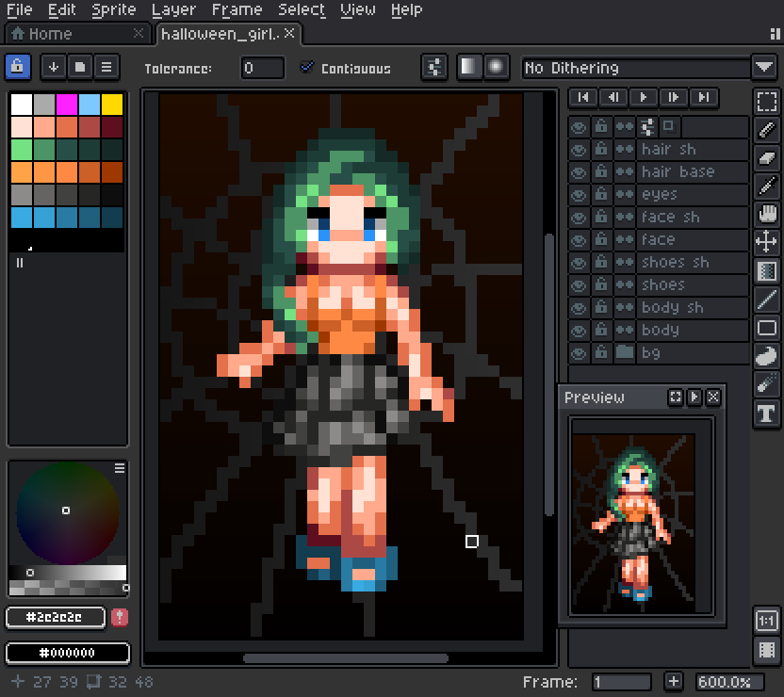Select the Rectangle shape tool
This screenshot has width=784, height=697.
pyautogui.click(x=766, y=328)
